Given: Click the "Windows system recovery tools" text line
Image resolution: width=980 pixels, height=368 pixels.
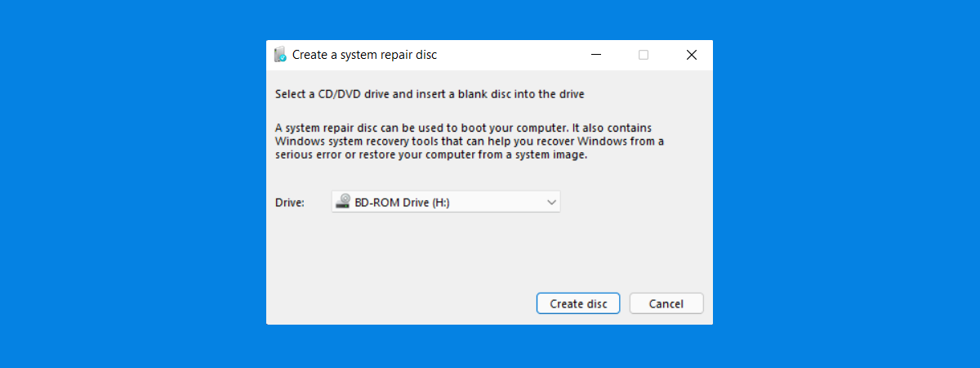Looking at the screenshot, I should click(470, 141).
